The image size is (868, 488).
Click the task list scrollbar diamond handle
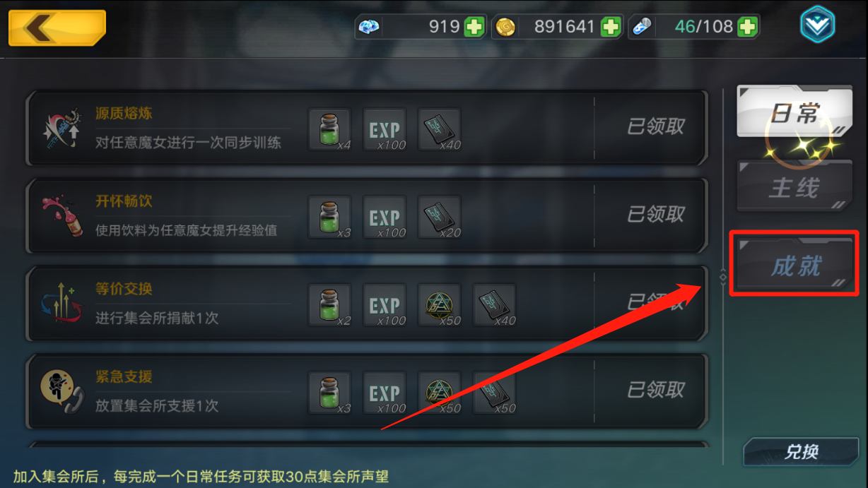[x=722, y=278]
